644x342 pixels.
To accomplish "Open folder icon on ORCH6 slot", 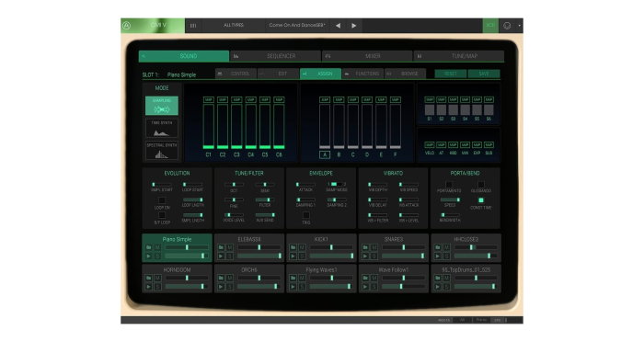I will 221,278.
